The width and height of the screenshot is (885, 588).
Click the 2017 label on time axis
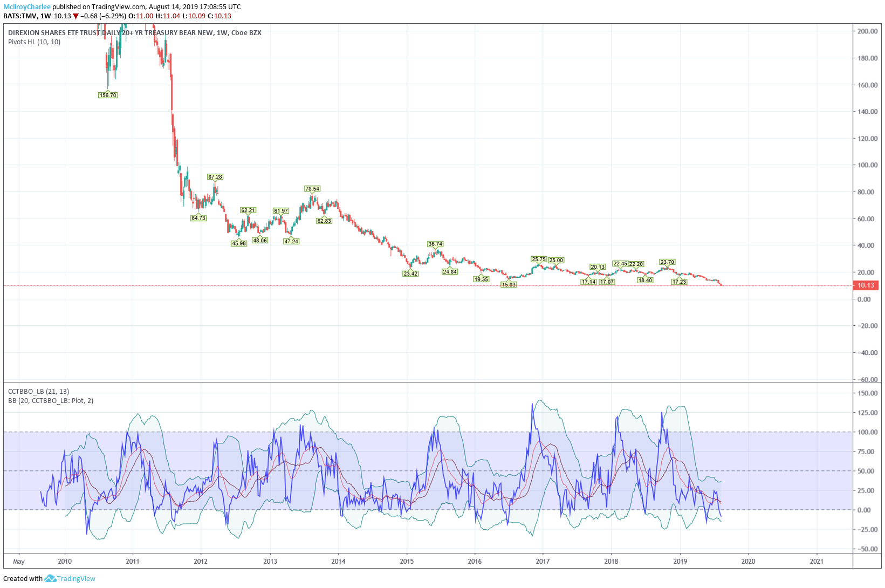(x=543, y=561)
